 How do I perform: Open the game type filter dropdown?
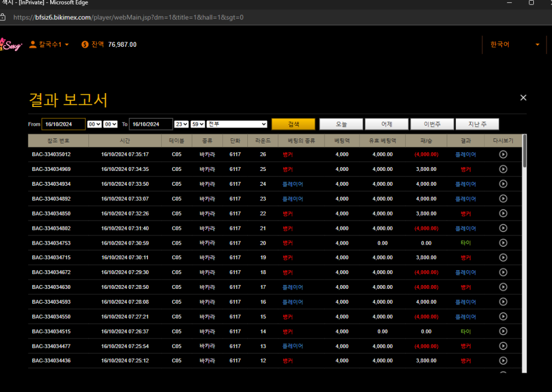(237, 124)
